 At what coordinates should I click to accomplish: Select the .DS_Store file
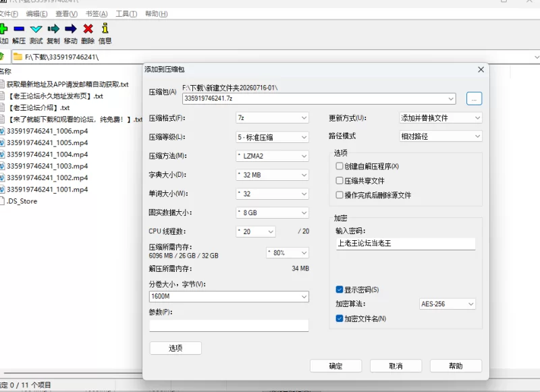click(x=22, y=201)
